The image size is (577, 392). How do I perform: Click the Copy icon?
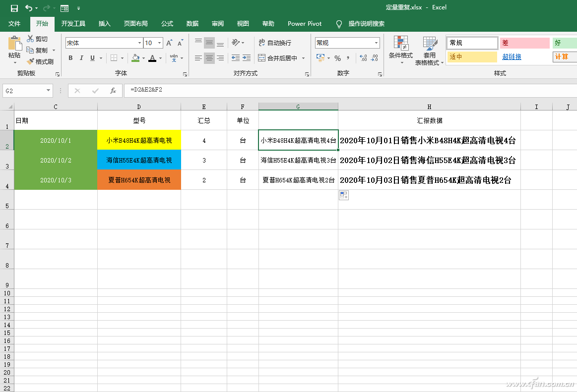click(30, 50)
